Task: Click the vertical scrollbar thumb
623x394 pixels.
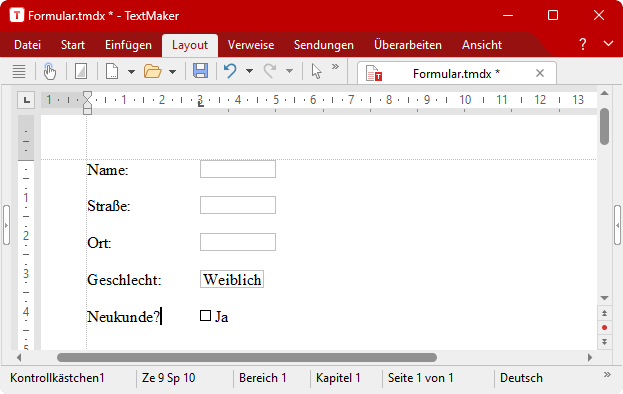Action: pyautogui.click(x=604, y=127)
